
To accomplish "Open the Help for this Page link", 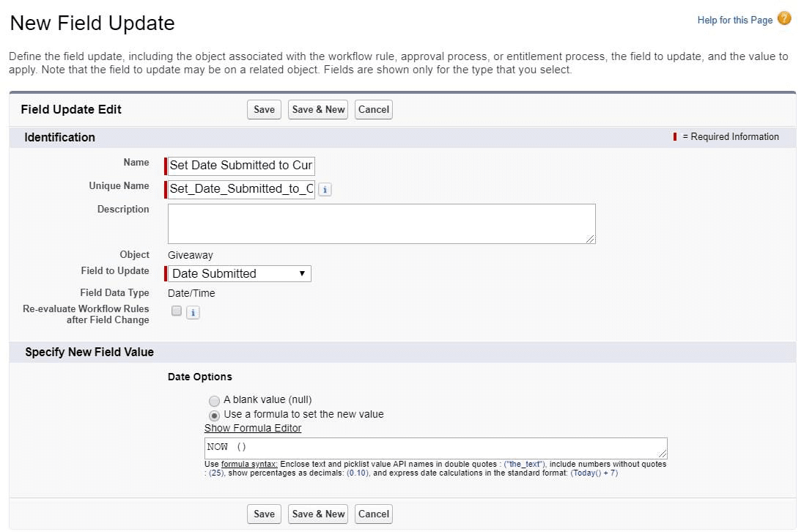I will coord(734,20).
